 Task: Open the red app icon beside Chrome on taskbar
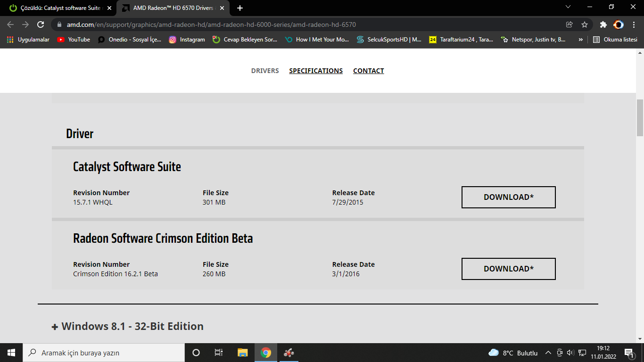tap(289, 353)
